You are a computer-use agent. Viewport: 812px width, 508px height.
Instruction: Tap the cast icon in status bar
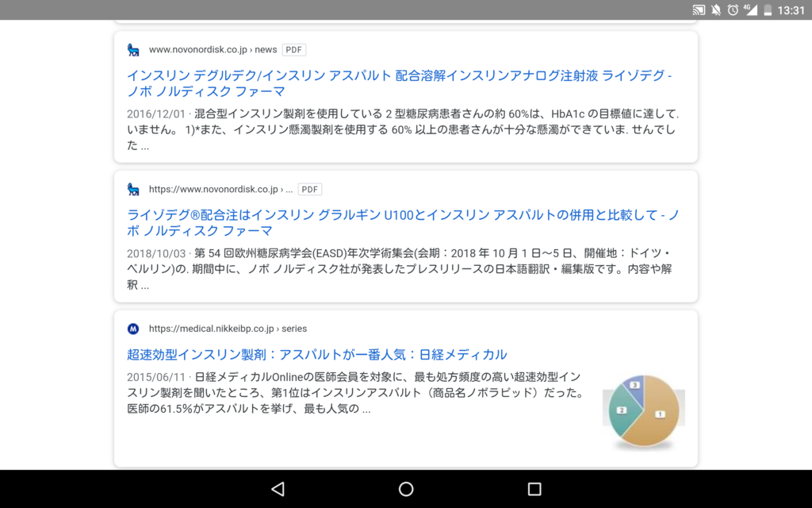tap(699, 10)
